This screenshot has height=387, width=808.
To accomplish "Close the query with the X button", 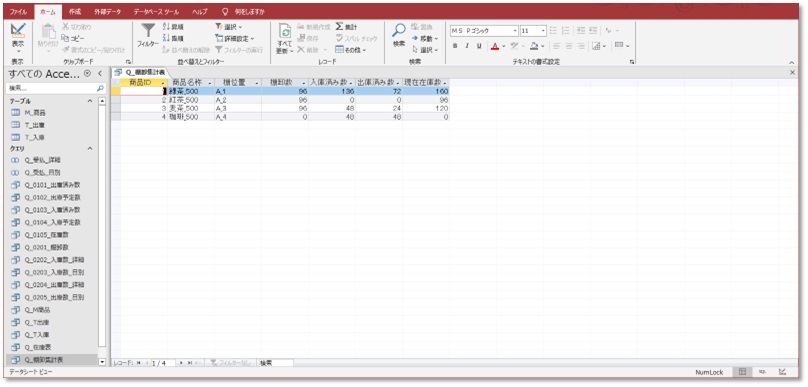I will pos(794,73).
